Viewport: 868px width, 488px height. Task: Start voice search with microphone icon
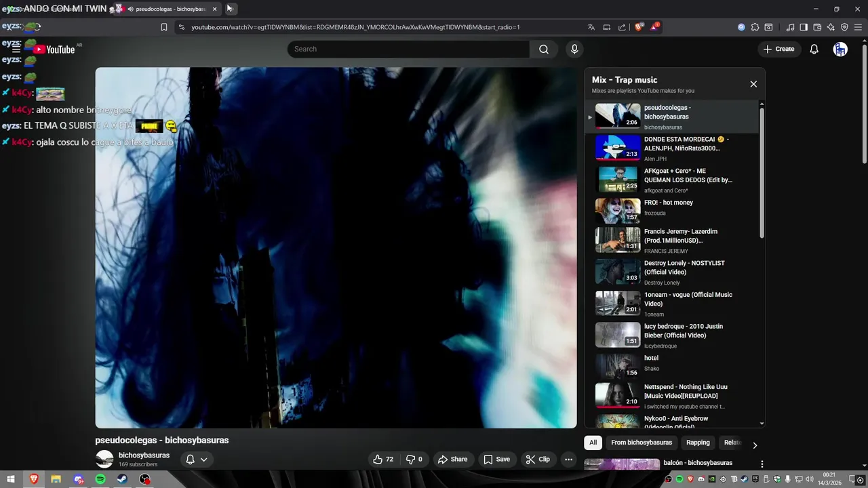(574, 49)
